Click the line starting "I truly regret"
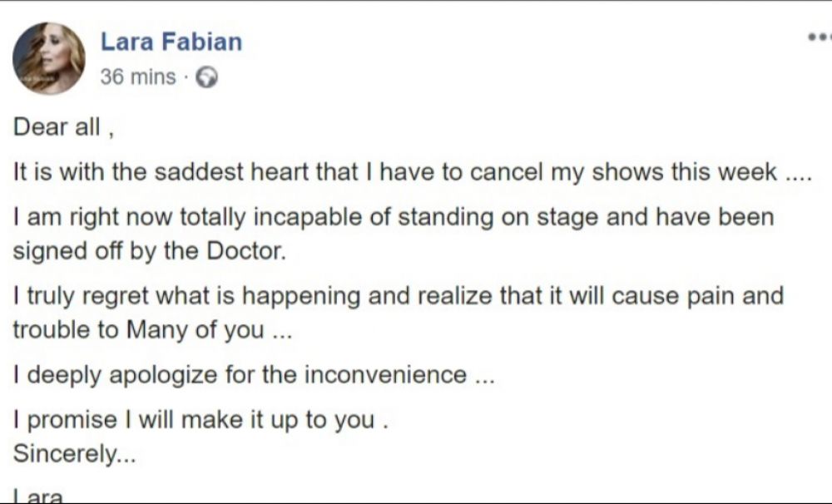The width and height of the screenshot is (832, 504). click(398, 296)
